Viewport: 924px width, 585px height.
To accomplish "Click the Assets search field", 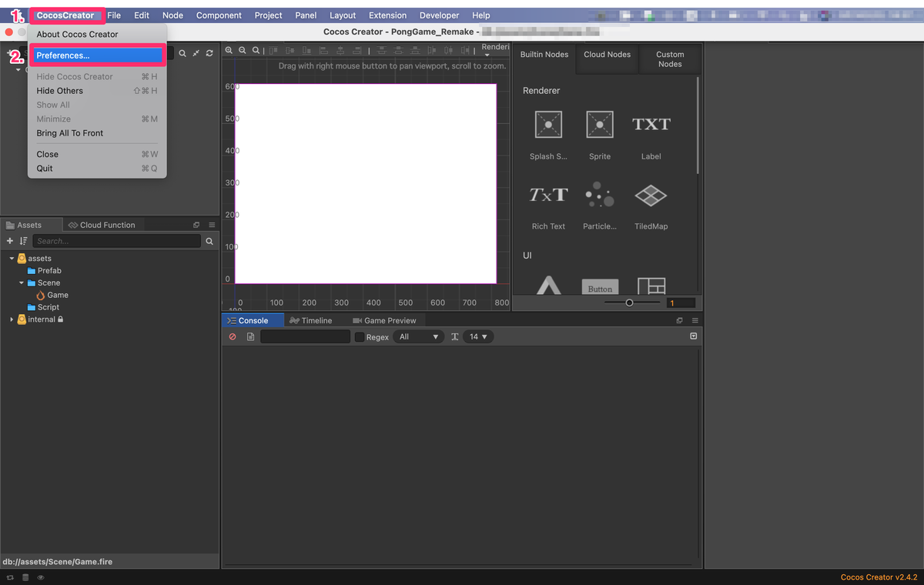I will click(116, 241).
